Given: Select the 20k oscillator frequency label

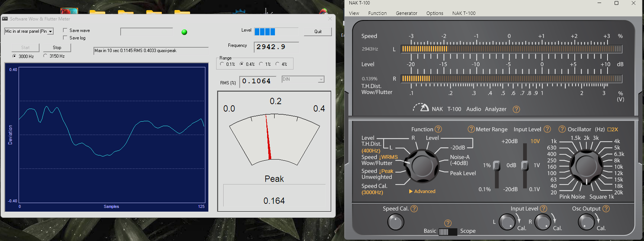Looking at the screenshot, I should [x=618, y=192].
